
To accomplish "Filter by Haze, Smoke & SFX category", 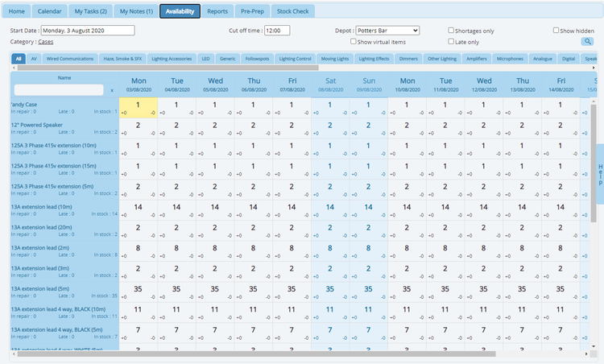I will pyautogui.click(x=123, y=59).
